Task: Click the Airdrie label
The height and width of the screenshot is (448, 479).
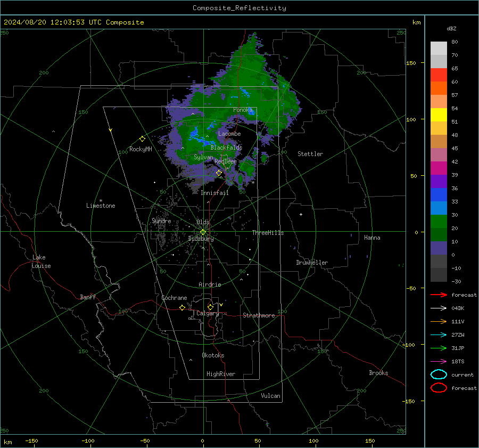Action: (210, 284)
